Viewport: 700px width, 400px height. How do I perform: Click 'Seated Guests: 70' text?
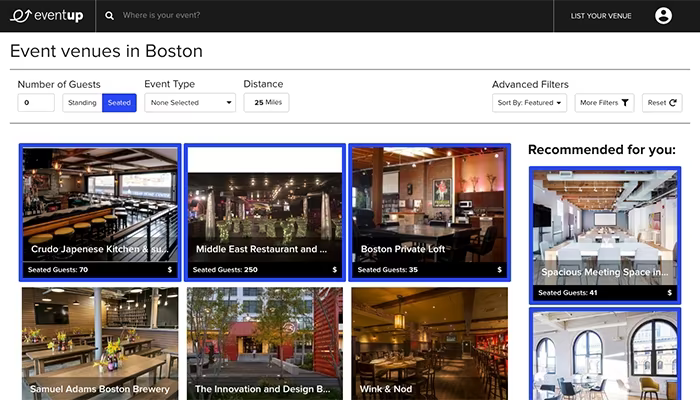click(58, 270)
